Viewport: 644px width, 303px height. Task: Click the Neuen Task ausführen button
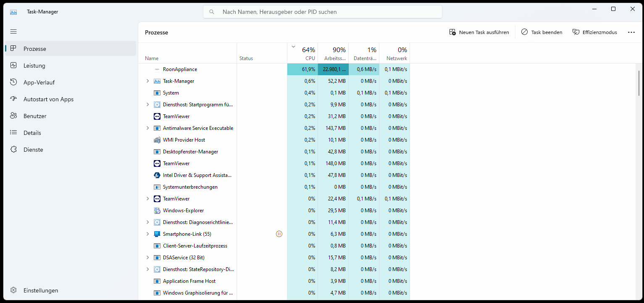pos(479,32)
